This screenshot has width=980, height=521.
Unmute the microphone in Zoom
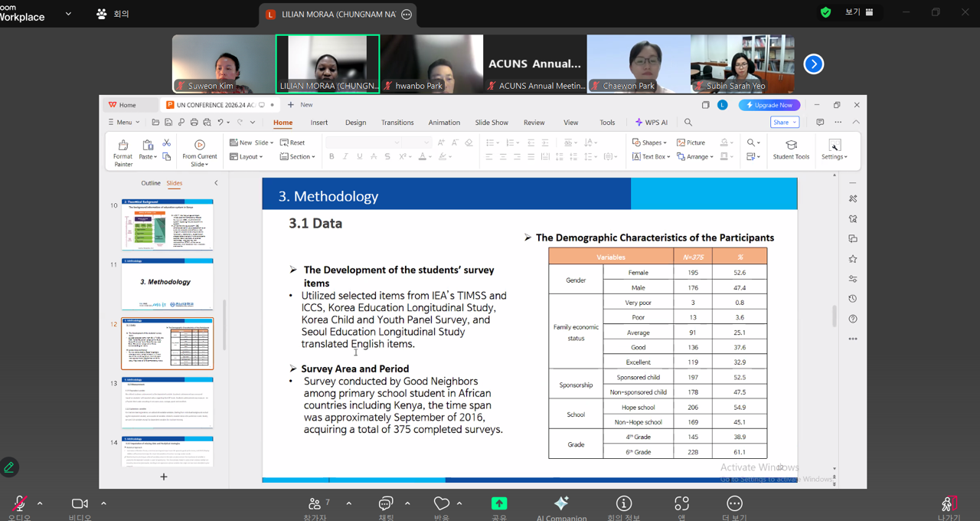pos(20,503)
